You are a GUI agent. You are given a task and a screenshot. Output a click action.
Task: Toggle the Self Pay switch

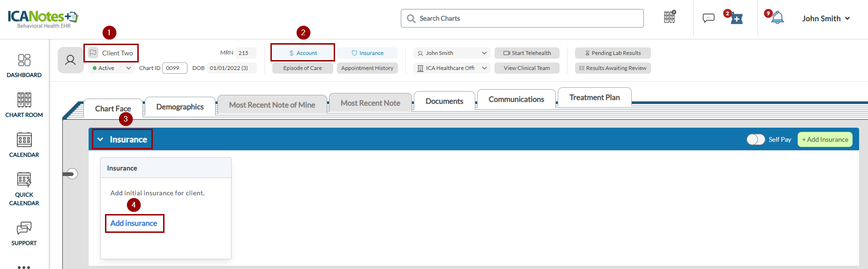(756, 139)
